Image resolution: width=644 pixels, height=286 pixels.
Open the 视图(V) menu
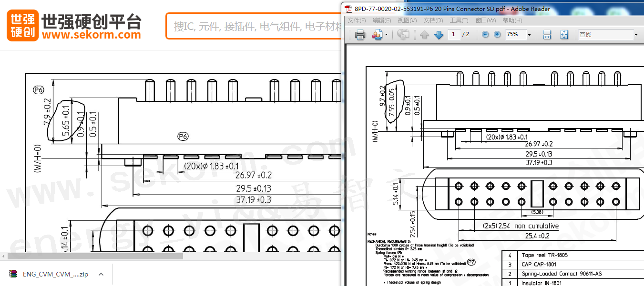407,20
